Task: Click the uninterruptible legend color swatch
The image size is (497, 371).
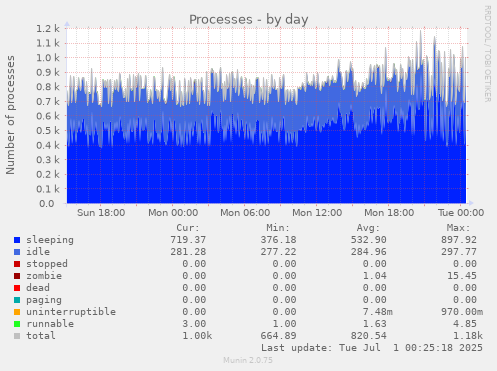Action: [17, 312]
